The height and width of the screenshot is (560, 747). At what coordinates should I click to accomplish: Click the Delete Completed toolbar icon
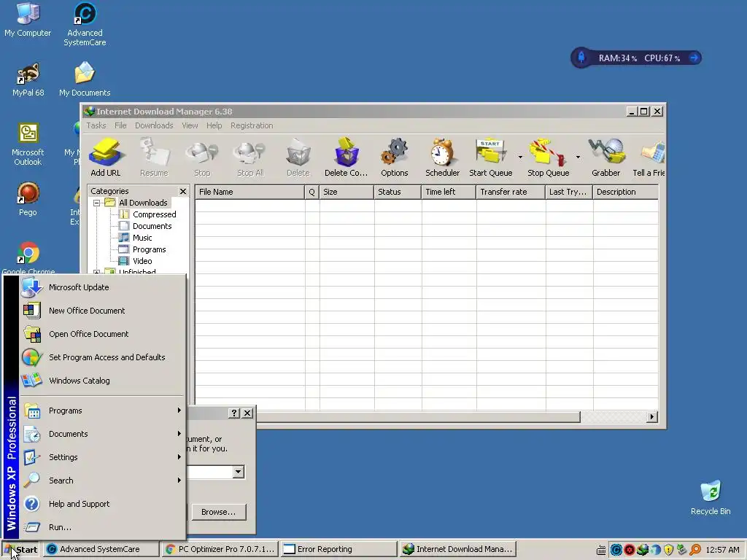pos(347,157)
